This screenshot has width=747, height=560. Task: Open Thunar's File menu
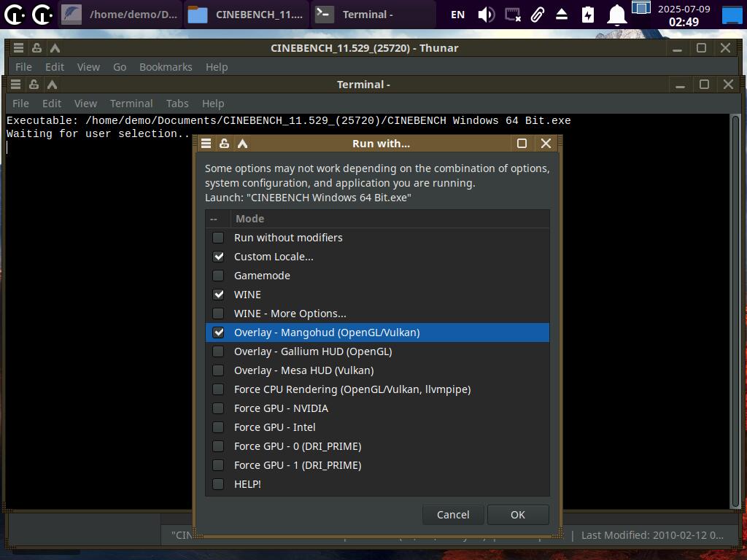point(23,67)
